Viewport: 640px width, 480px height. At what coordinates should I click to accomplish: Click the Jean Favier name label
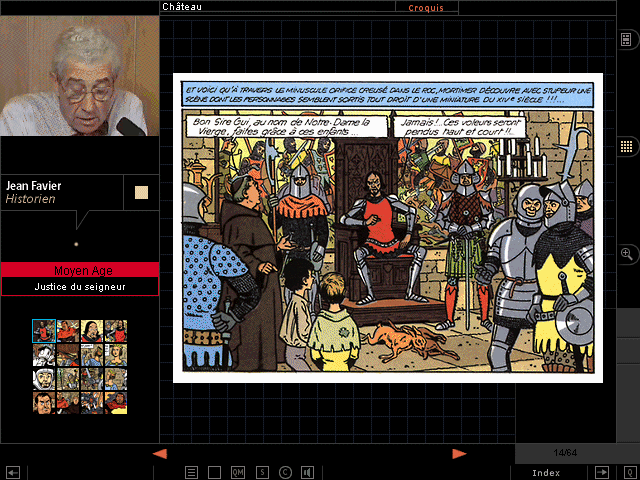point(33,186)
